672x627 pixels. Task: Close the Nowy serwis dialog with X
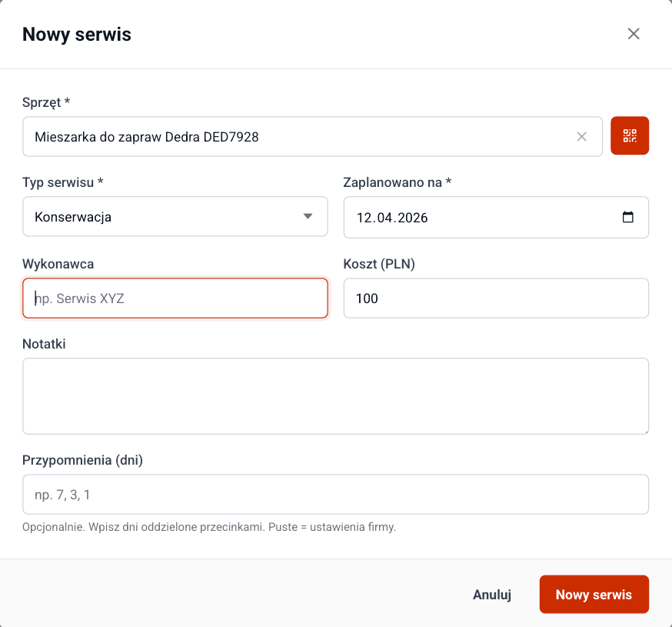click(634, 34)
